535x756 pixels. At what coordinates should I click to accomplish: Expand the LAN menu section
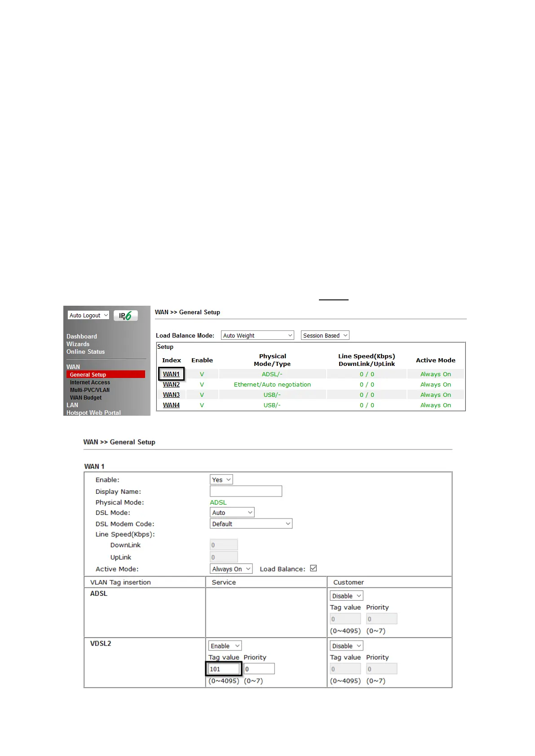72,405
